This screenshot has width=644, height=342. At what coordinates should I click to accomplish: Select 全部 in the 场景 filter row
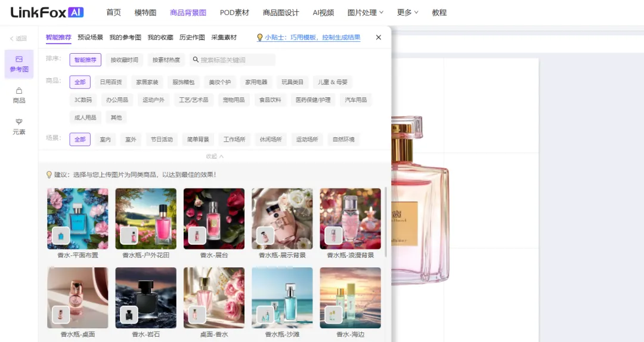coord(80,139)
